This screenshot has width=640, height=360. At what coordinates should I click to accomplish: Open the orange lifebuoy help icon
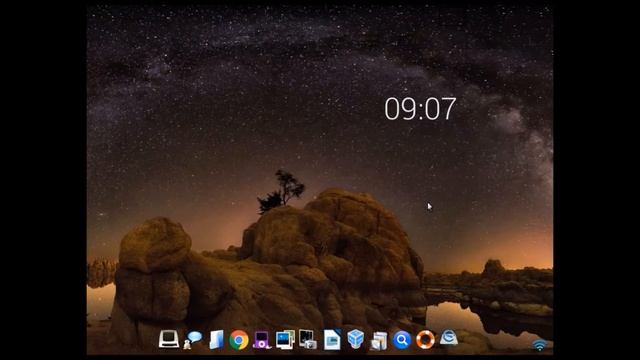[x=425, y=340]
